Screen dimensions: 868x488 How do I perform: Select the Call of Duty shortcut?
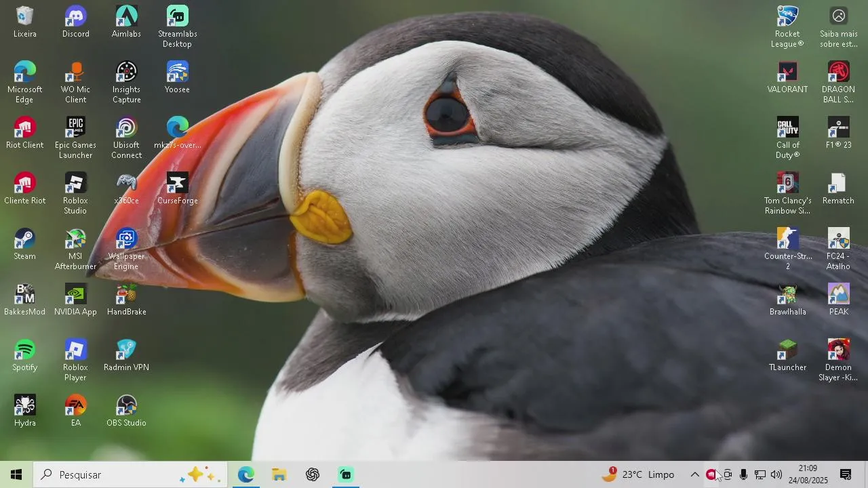(x=787, y=138)
